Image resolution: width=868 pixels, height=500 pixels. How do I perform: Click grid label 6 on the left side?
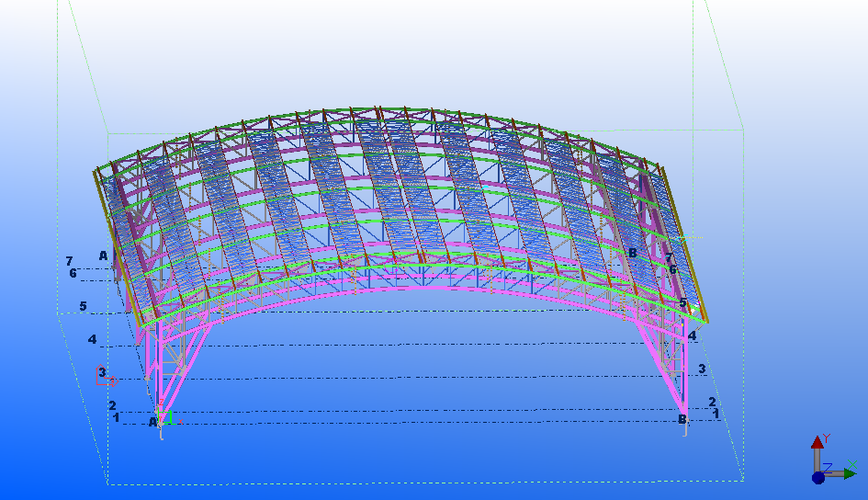pos(73,273)
